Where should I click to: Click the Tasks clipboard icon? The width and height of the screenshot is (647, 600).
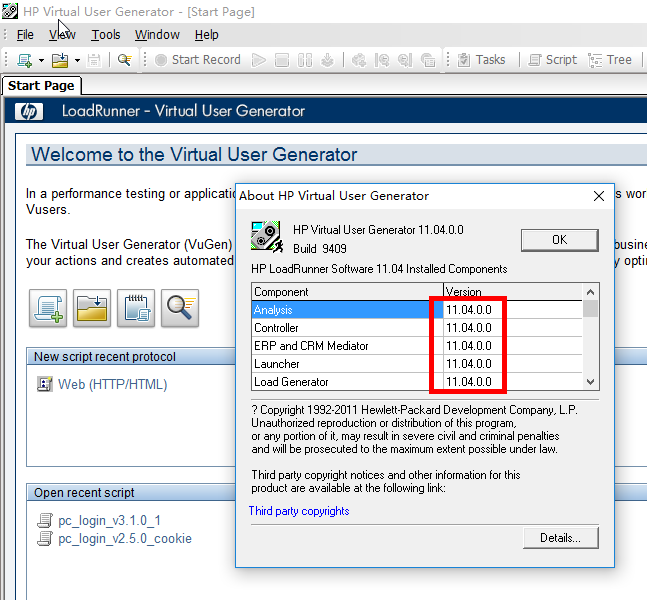[x=464, y=60]
